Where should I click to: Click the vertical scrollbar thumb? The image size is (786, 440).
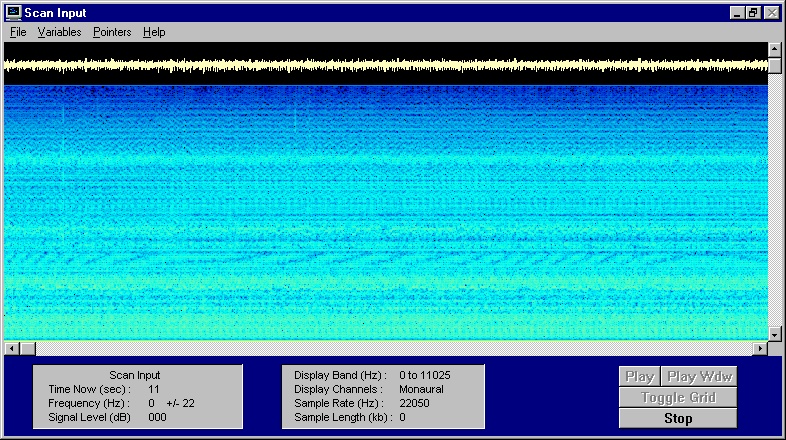(775, 65)
